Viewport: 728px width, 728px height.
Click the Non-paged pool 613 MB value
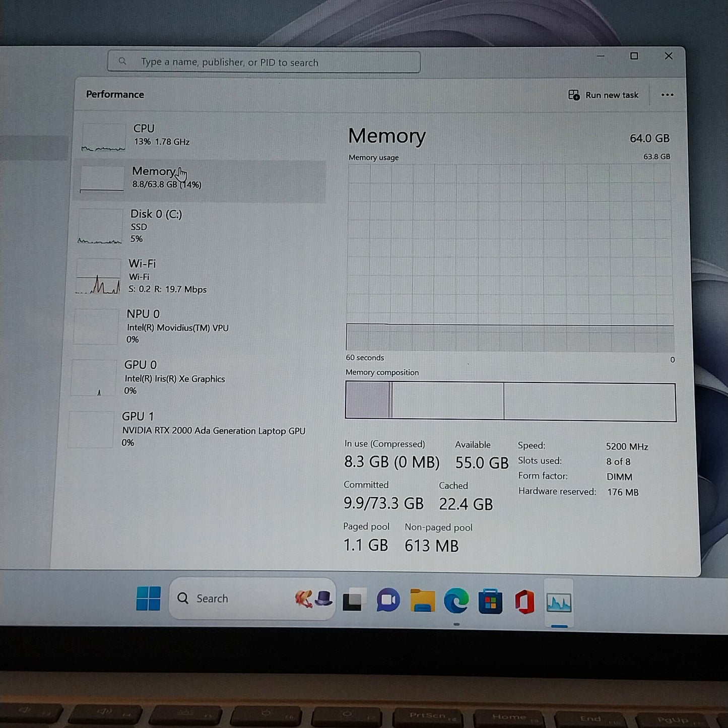pyautogui.click(x=431, y=546)
